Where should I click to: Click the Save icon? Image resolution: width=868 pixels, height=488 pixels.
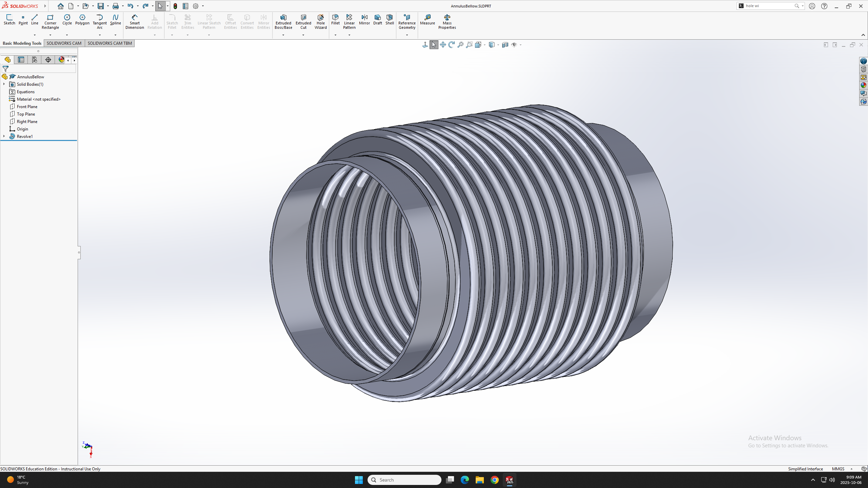[101, 6]
